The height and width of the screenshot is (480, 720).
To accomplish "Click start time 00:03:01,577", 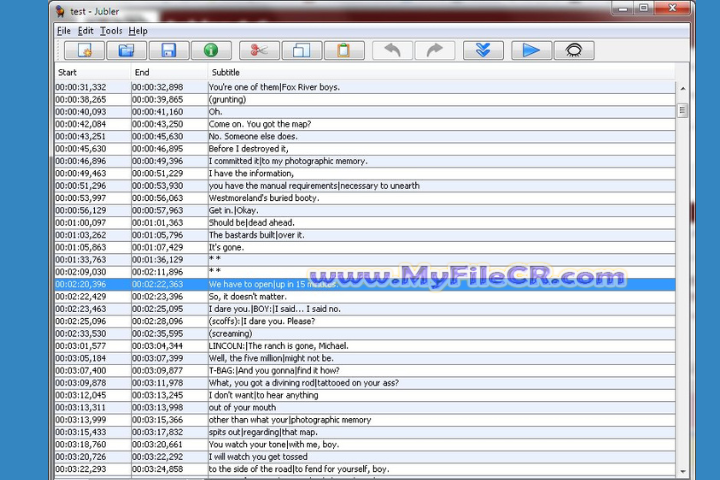I will click(x=81, y=346).
